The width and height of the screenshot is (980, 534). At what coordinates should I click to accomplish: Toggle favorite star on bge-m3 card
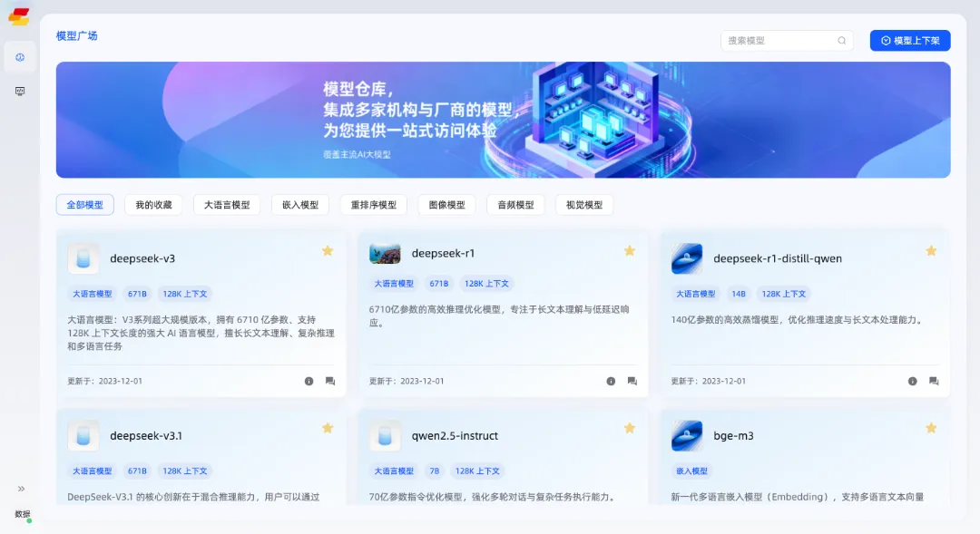(x=931, y=429)
